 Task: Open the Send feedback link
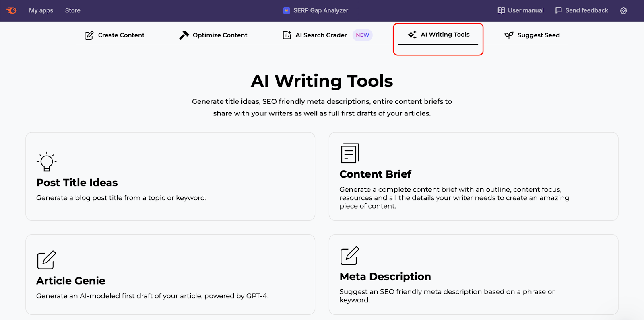pyautogui.click(x=586, y=10)
